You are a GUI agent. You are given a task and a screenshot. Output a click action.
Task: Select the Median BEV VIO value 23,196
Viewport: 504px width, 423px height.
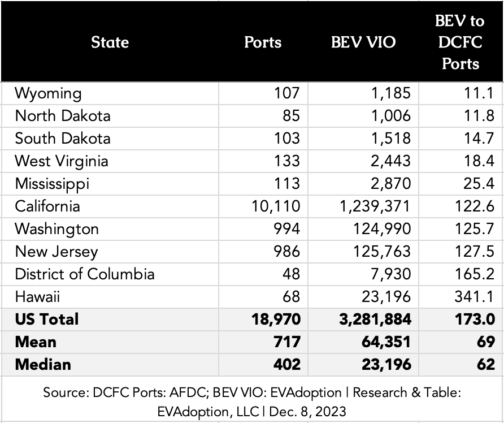tap(386, 364)
